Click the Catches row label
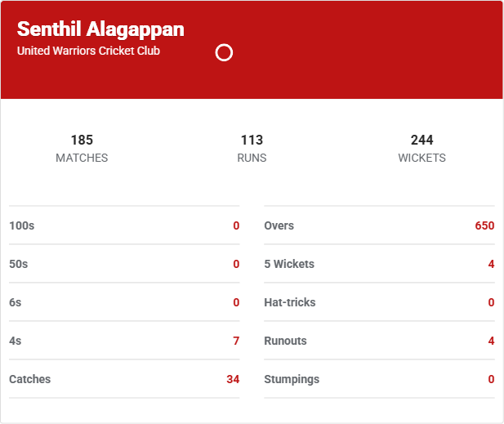 click(29, 379)
